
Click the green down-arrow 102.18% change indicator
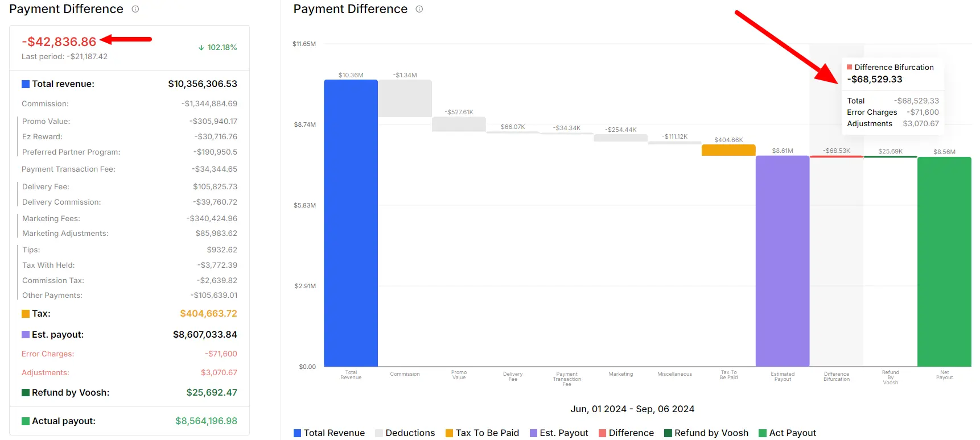coord(217,47)
